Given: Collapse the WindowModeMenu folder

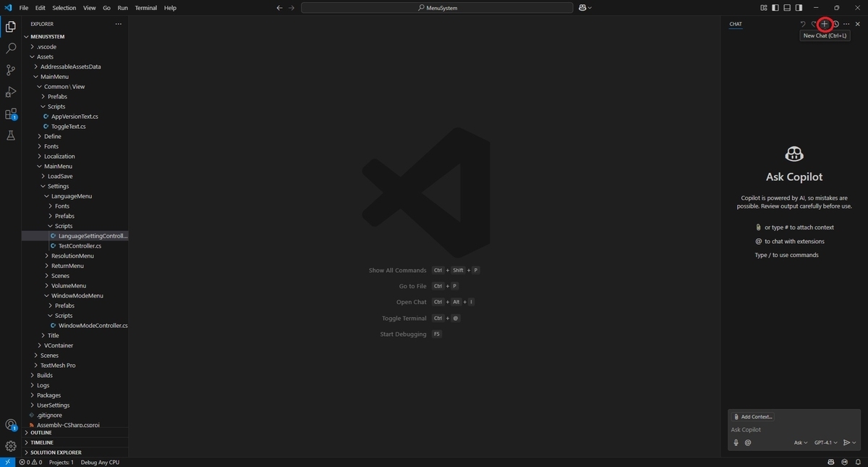Looking at the screenshot, I should (x=75, y=295).
